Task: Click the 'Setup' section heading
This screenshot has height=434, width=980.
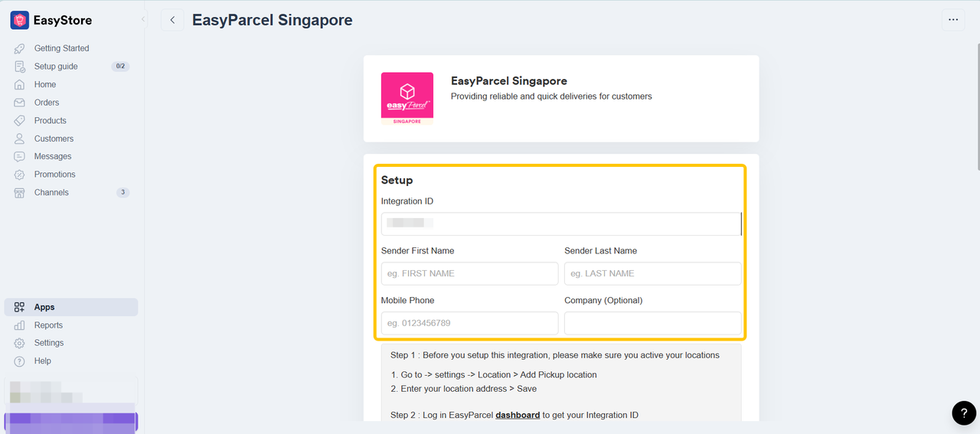Action: (397, 180)
